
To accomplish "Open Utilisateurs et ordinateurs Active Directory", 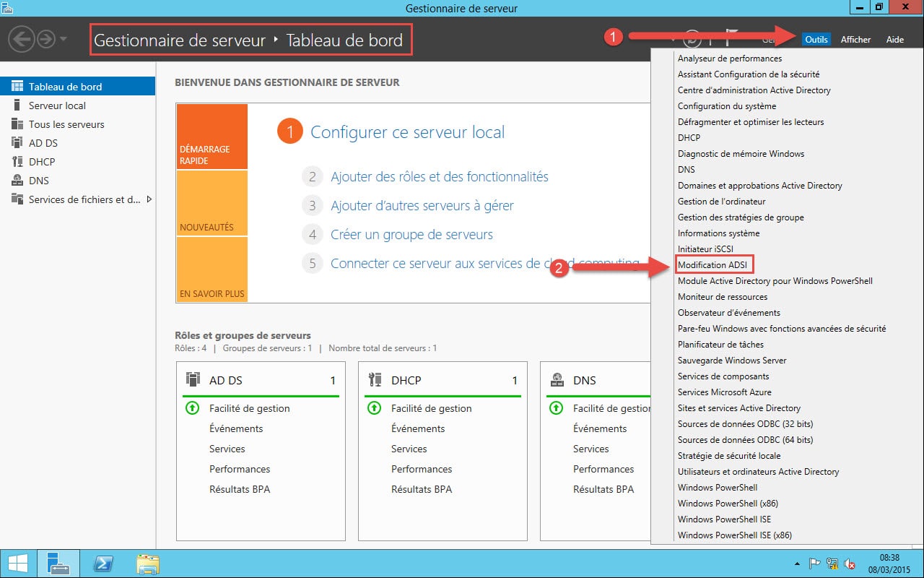I will tap(759, 472).
